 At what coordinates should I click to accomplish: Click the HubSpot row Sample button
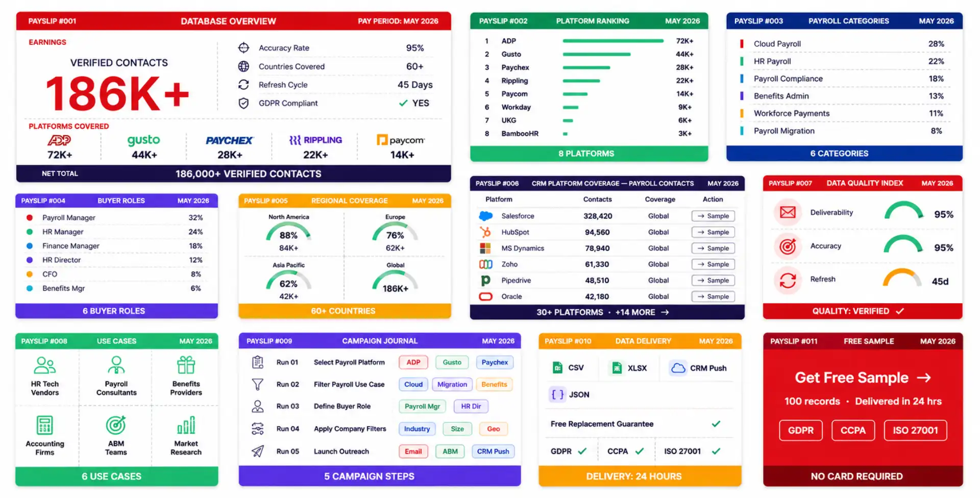(x=714, y=232)
